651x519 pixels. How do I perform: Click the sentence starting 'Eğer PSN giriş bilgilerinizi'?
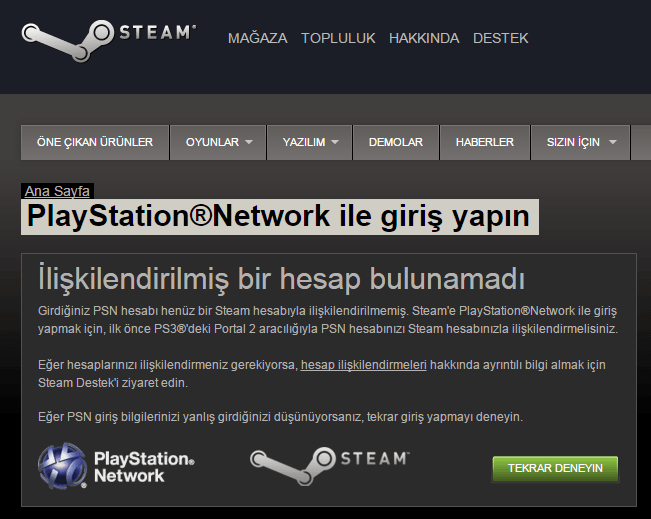280,416
